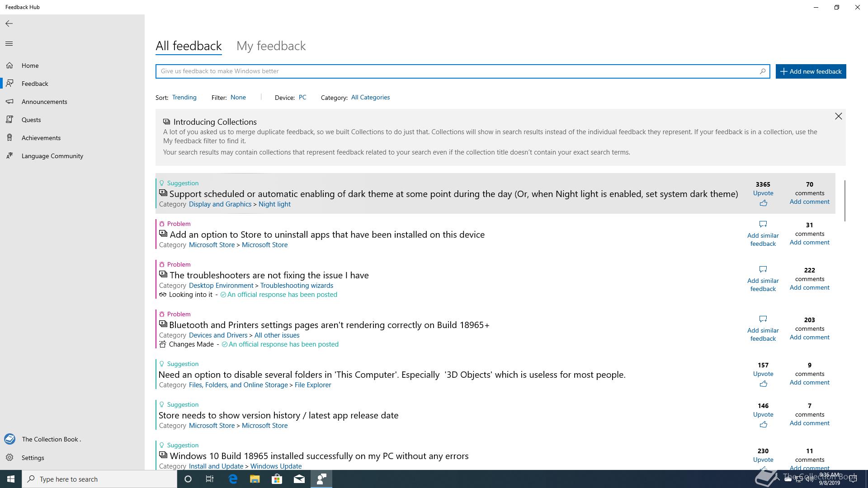The width and height of the screenshot is (868, 488).
Task: Add comment on dark theme suggestion
Action: 809,202
